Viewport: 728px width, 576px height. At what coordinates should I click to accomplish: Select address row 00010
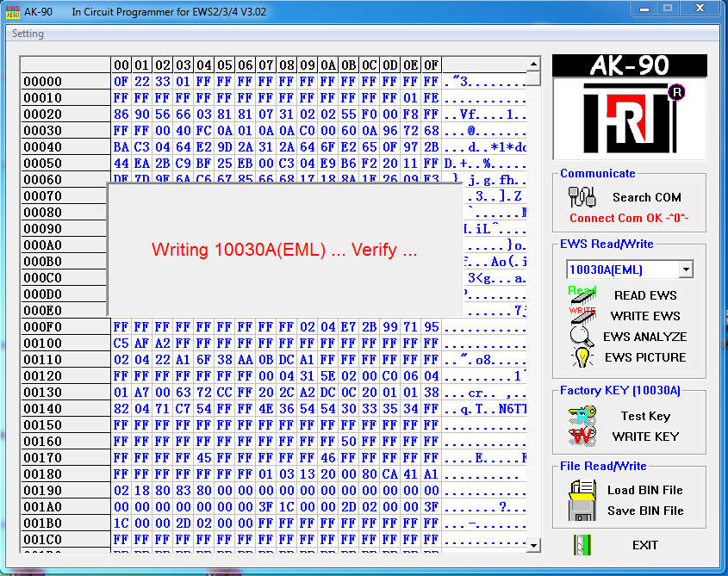(65, 97)
